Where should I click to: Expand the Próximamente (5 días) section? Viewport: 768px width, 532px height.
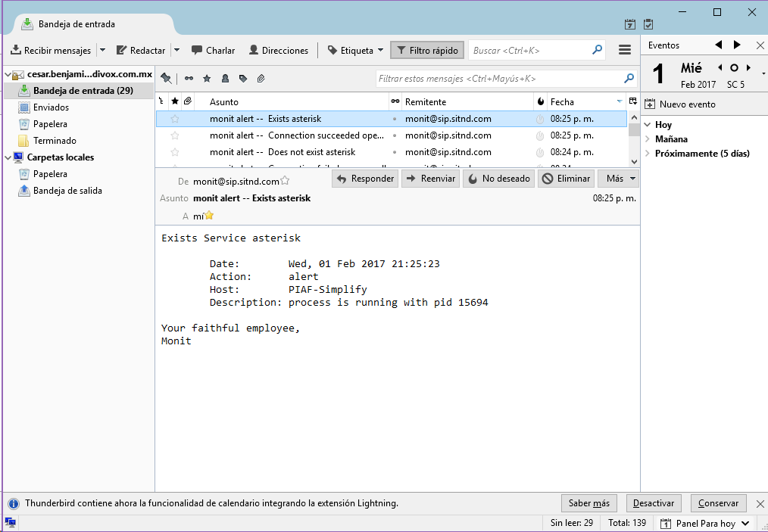coord(648,153)
